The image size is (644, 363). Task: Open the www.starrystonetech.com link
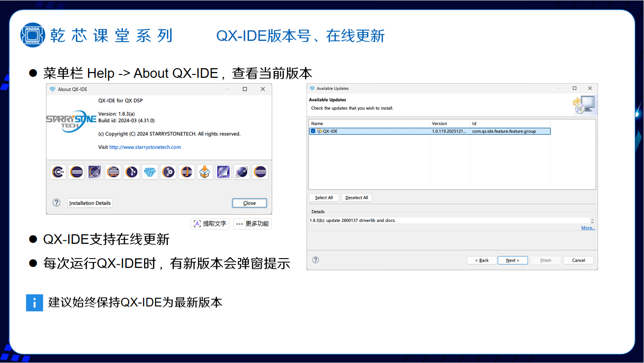tap(145, 147)
